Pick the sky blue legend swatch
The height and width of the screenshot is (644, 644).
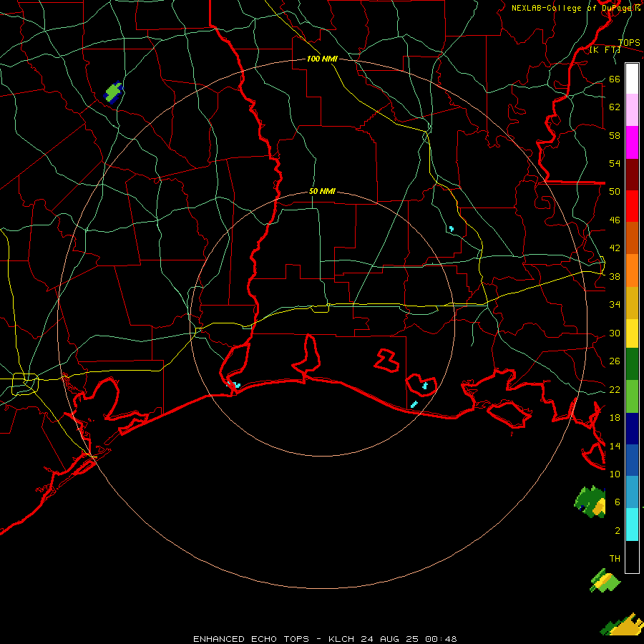(x=632, y=492)
